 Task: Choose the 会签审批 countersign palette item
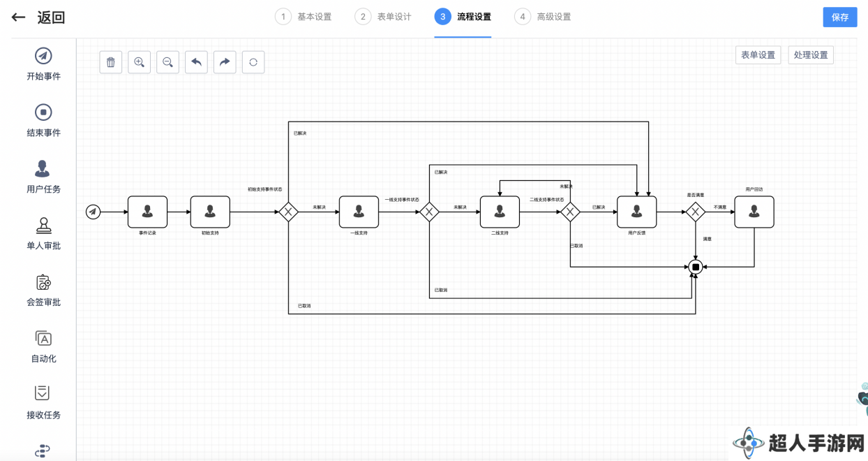tap(43, 291)
